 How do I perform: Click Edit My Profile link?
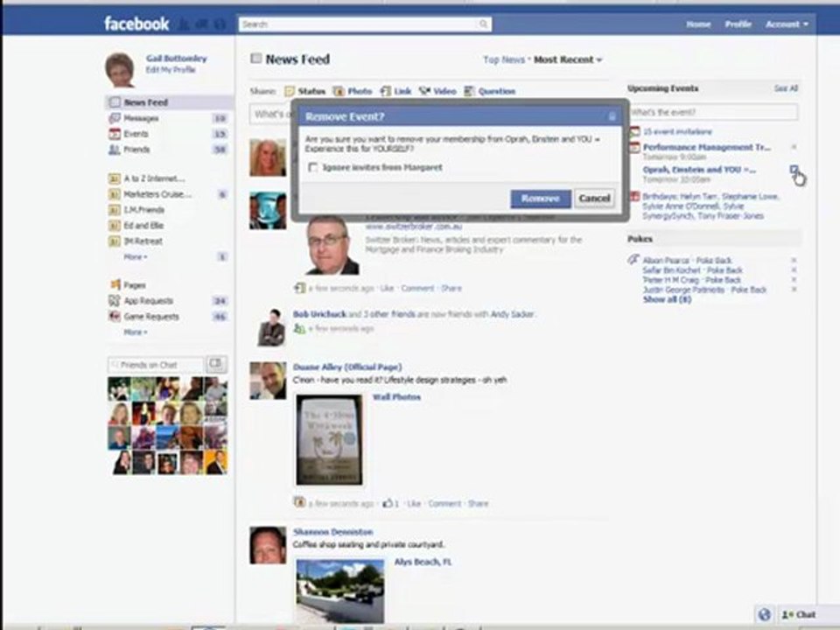171,70
